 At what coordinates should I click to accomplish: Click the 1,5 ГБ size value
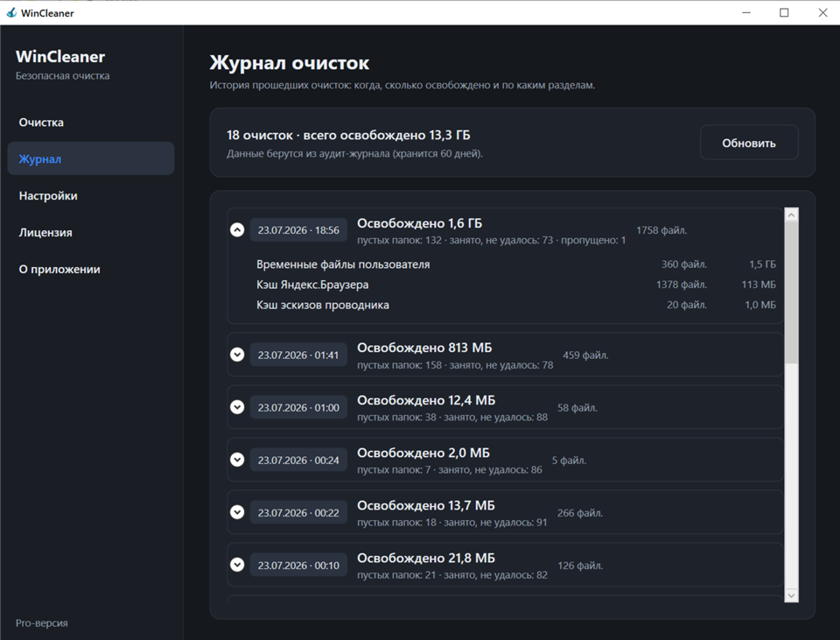[x=762, y=264]
